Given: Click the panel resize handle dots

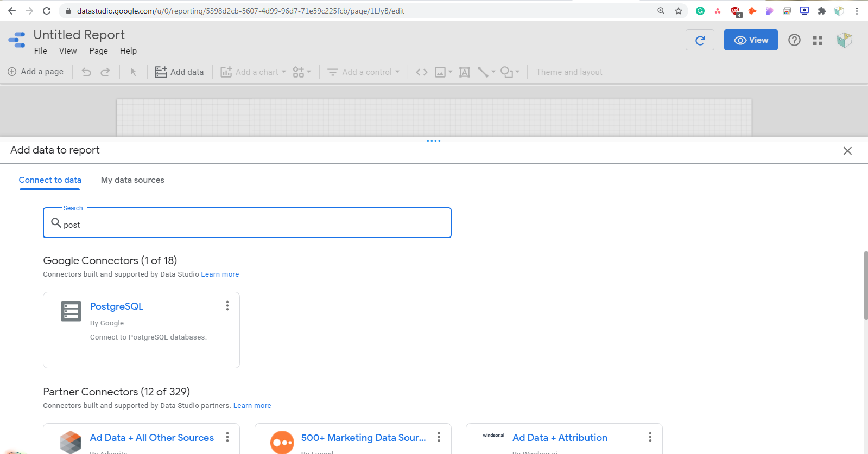Looking at the screenshot, I should point(434,141).
